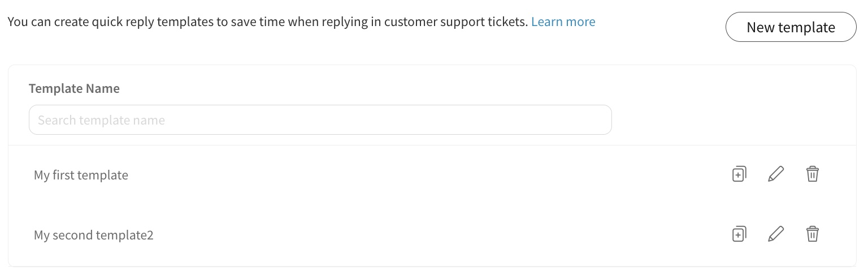
Task: Open the Learn more link
Action: tap(563, 22)
